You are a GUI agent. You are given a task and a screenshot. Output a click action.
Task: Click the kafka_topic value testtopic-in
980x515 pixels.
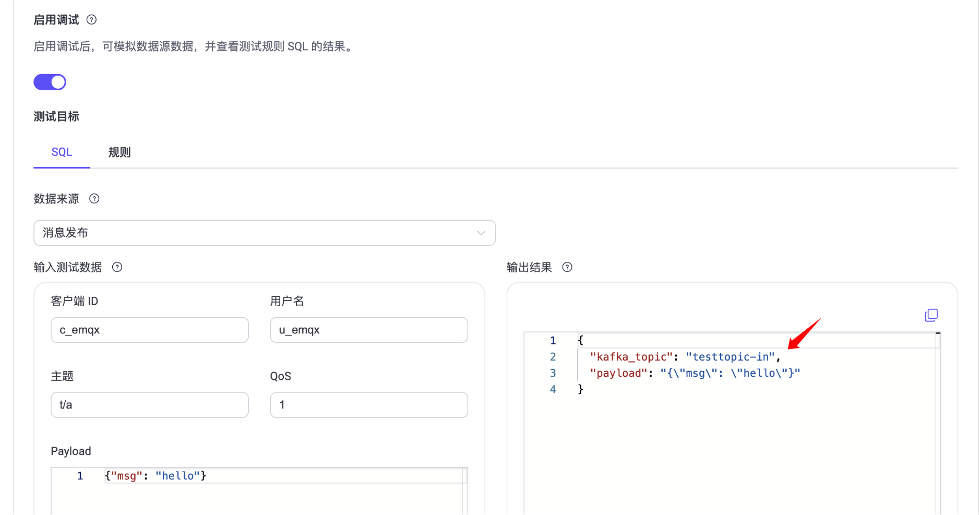pos(732,357)
